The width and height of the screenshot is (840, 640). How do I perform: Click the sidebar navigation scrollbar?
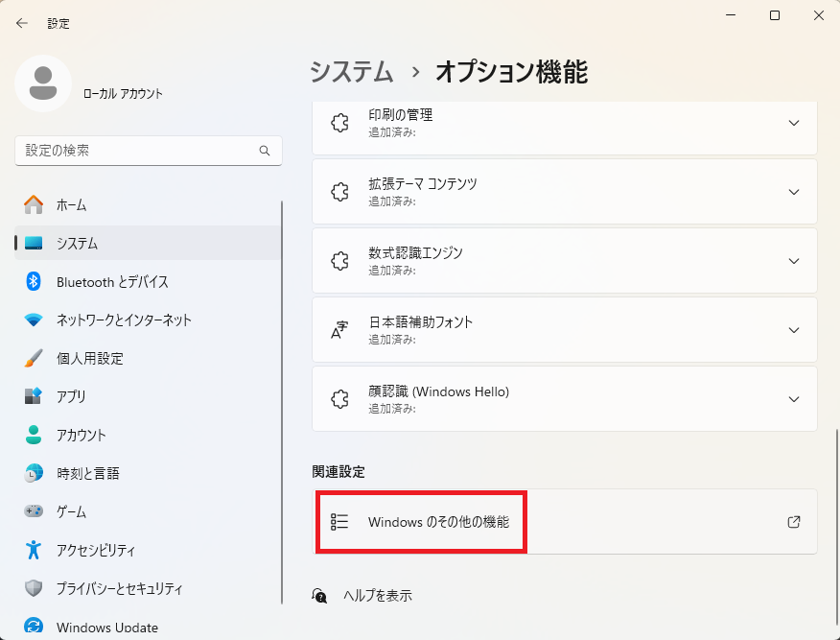click(282, 402)
